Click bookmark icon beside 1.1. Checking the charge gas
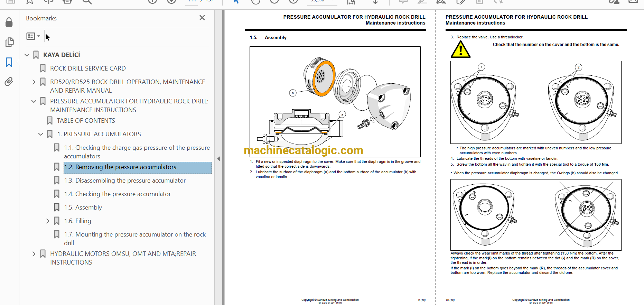Viewport: 644px width, 305px height. (x=57, y=148)
